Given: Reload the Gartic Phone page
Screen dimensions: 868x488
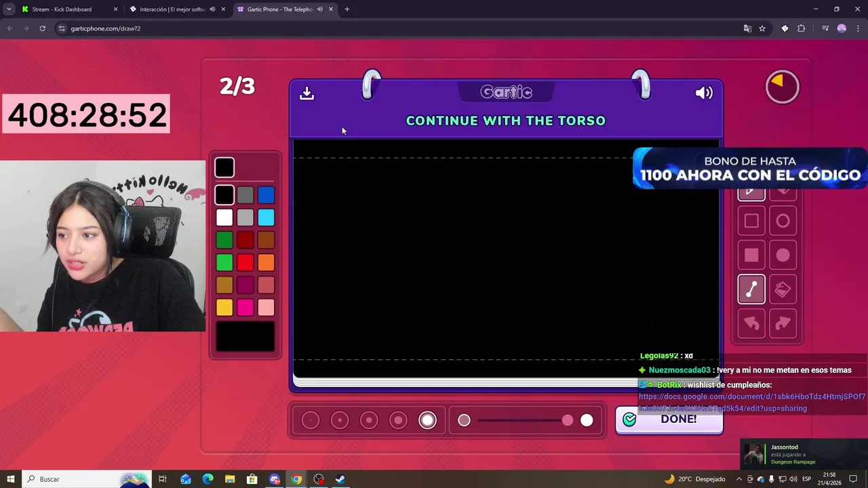Looking at the screenshot, I should (42, 28).
